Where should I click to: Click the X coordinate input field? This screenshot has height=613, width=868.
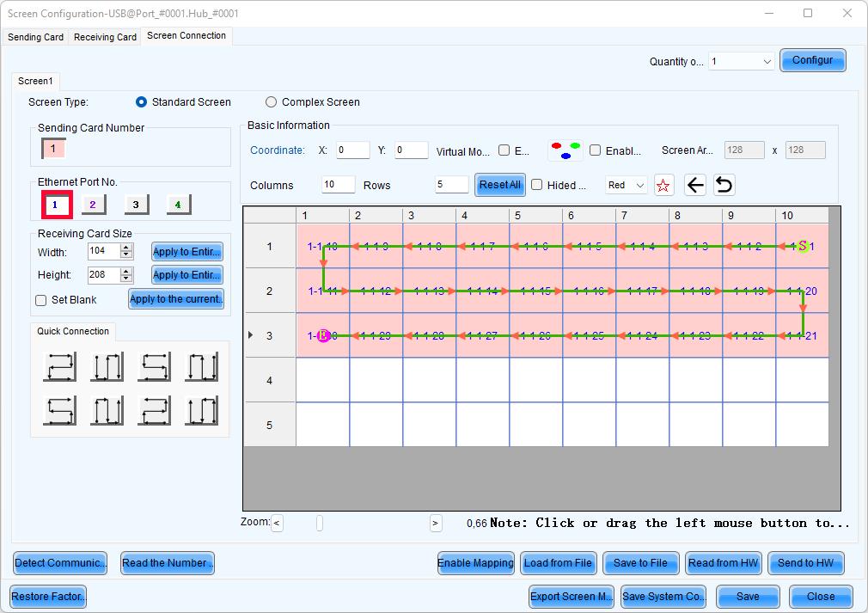tap(352, 150)
